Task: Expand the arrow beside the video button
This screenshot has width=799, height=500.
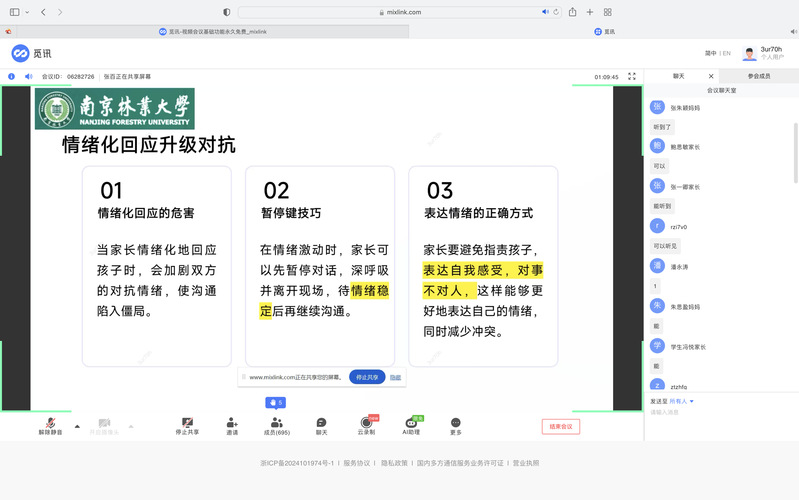Action: click(x=131, y=425)
